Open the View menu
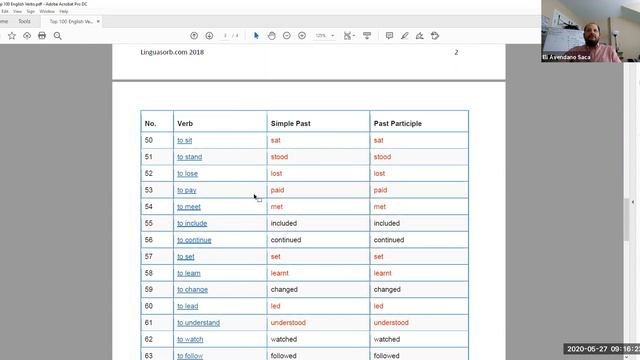This screenshot has height=360, width=640. pos(18,11)
